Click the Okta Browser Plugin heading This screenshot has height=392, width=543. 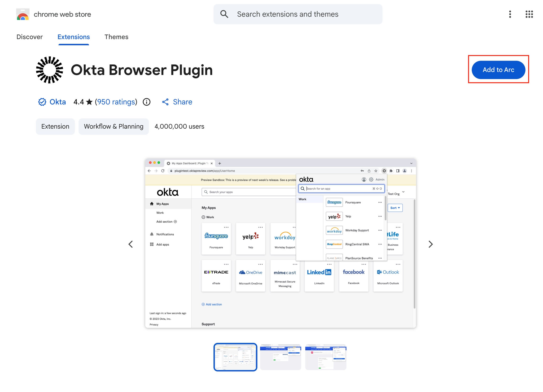click(142, 70)
